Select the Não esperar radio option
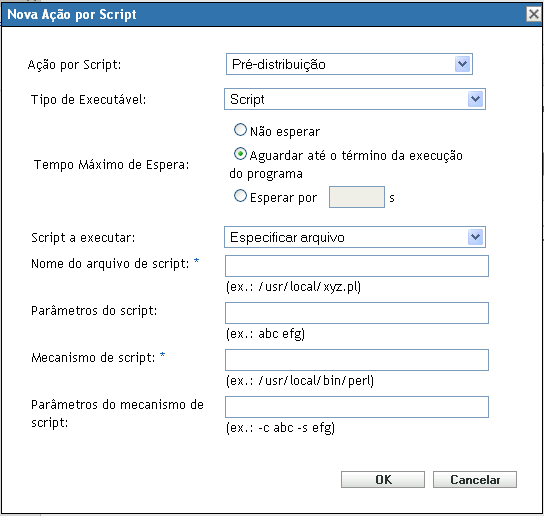Image resolution: width=544 pixels, height=516 pixels. click(x=240, y=130)
